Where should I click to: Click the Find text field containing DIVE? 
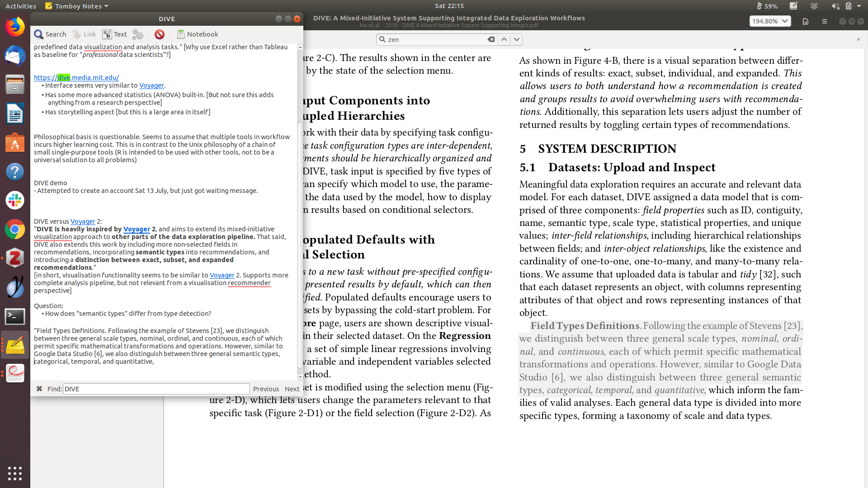click(x=156, y=389)
